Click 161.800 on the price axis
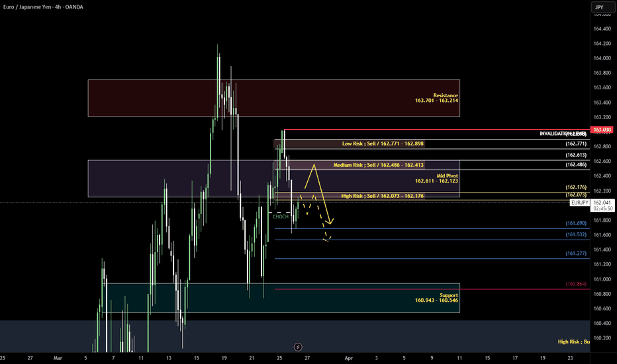Image resolution: width=617 pixels, height=364 pixels. coord(602,220)
